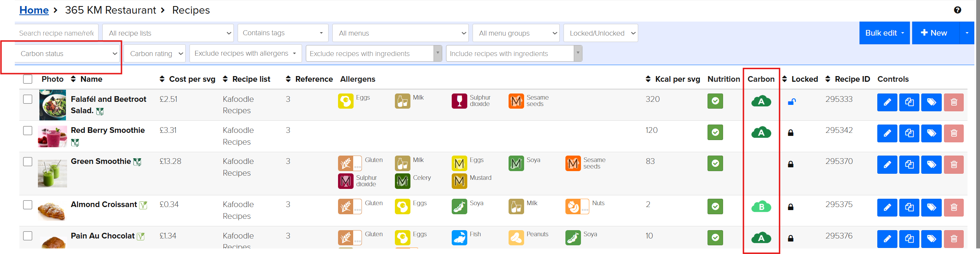The width and height of the screenshot is (980, 254).
Task: Delete the Falafél and Beetroot Salad recipe
Action: pyautogui.click(x=954, y=102)
